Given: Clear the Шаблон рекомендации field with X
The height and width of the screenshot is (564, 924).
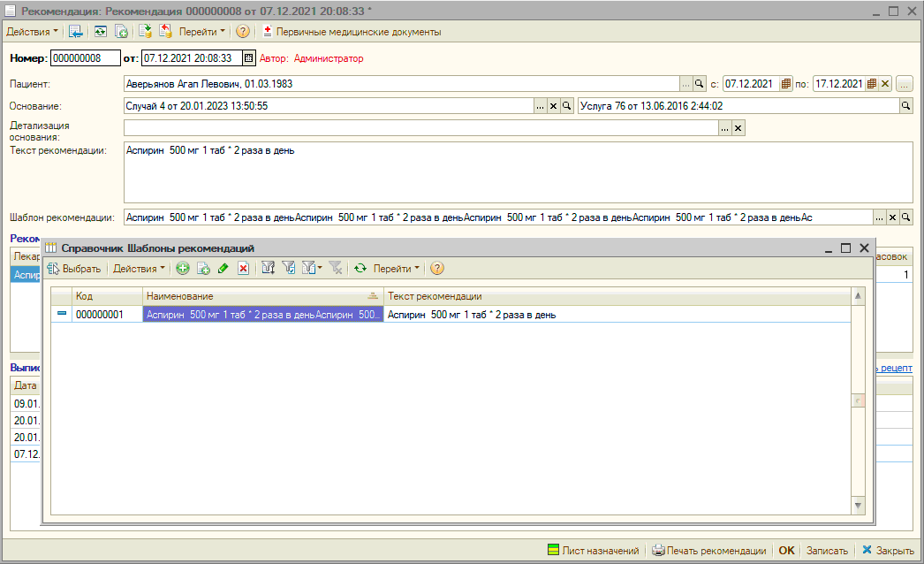Looking at the screenshot, I should click(x=892, y=217).
